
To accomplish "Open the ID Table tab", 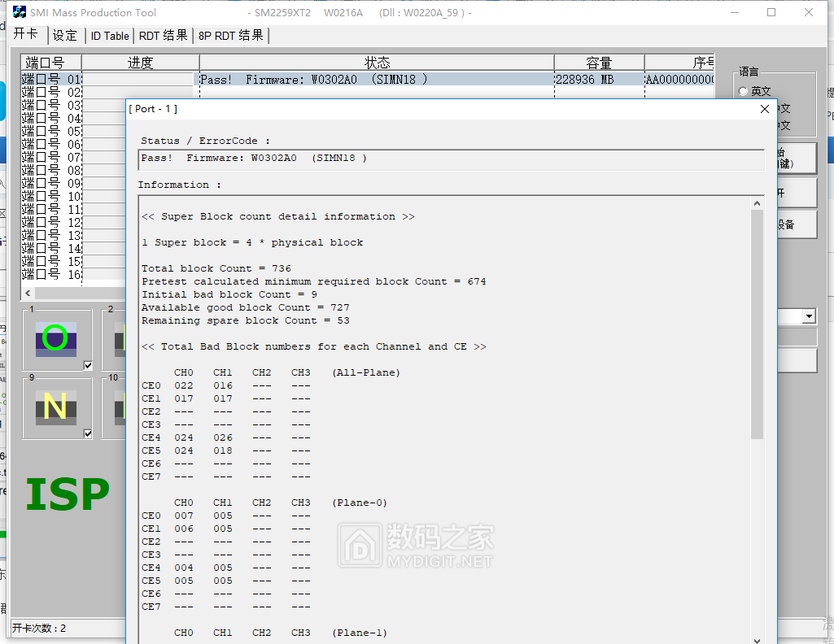I will [110, 36].
